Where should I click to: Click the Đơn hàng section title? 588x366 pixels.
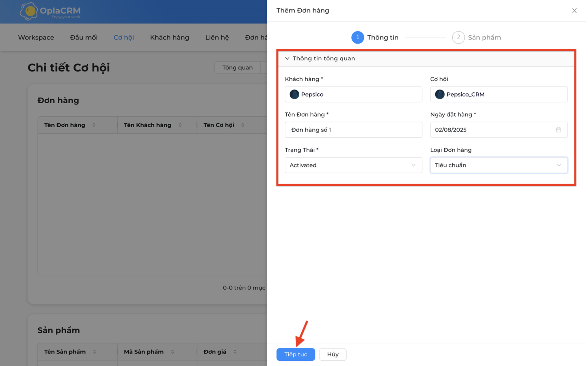point(58,101)
